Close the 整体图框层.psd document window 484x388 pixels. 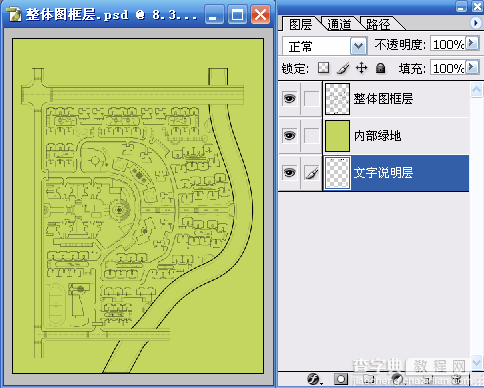coord(260,15)
